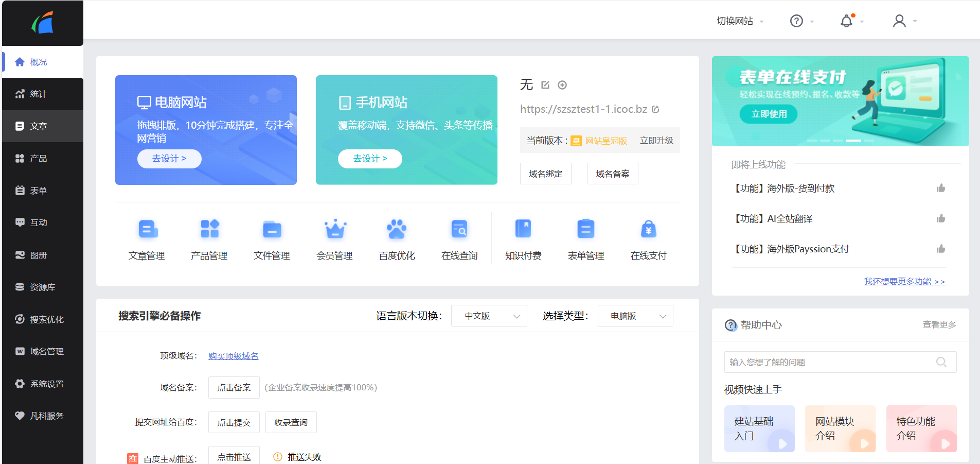Screen dimensions: 980x464
Task: Like the 海外版-货到付款 feature with thumbs-up
Action: pos(941,188)
